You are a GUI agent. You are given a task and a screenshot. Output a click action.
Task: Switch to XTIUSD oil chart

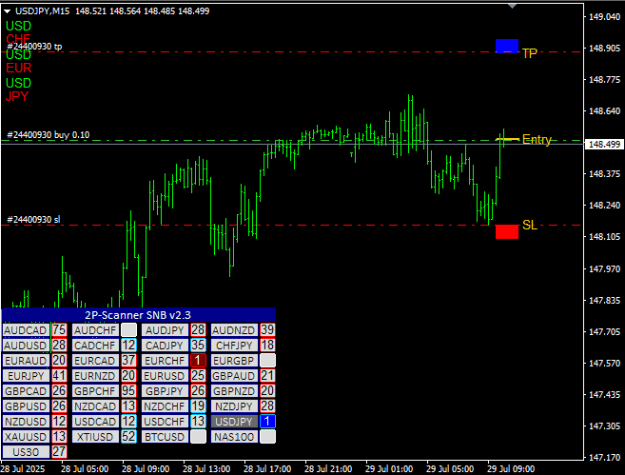tap(95, 436)
